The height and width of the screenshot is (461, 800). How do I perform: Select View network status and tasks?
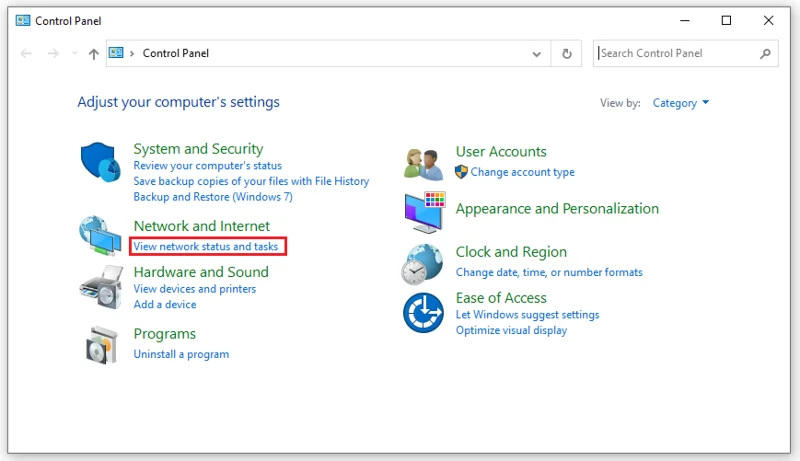[206, 246]
